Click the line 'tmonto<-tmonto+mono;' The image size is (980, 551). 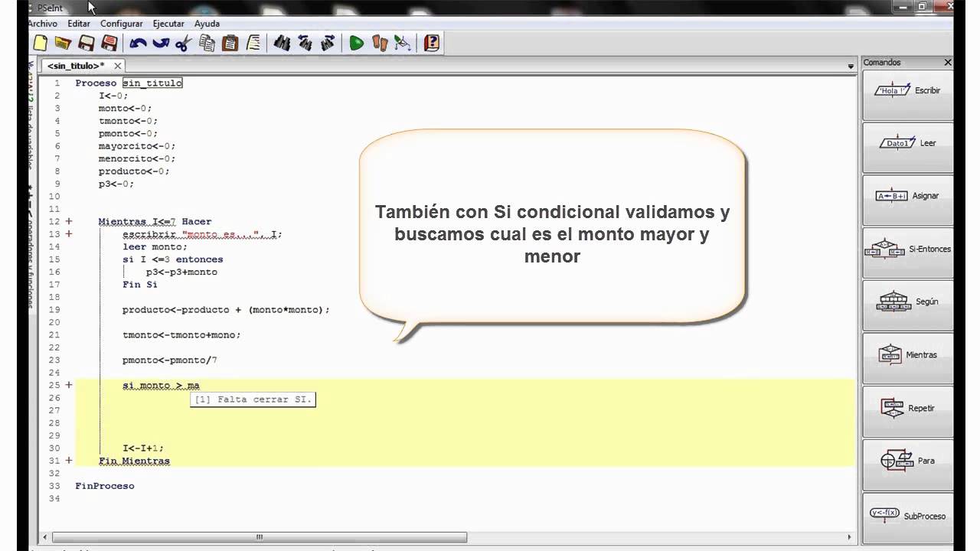pos(181,334)
